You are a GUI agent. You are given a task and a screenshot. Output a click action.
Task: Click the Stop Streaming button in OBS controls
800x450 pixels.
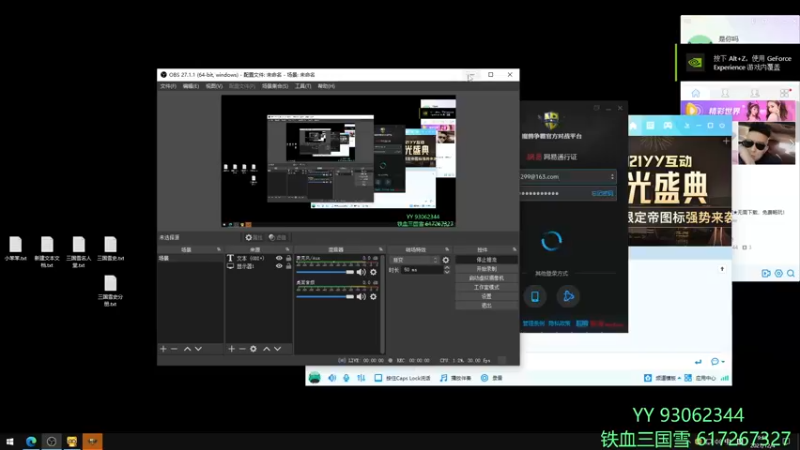(x=486, y=260)
